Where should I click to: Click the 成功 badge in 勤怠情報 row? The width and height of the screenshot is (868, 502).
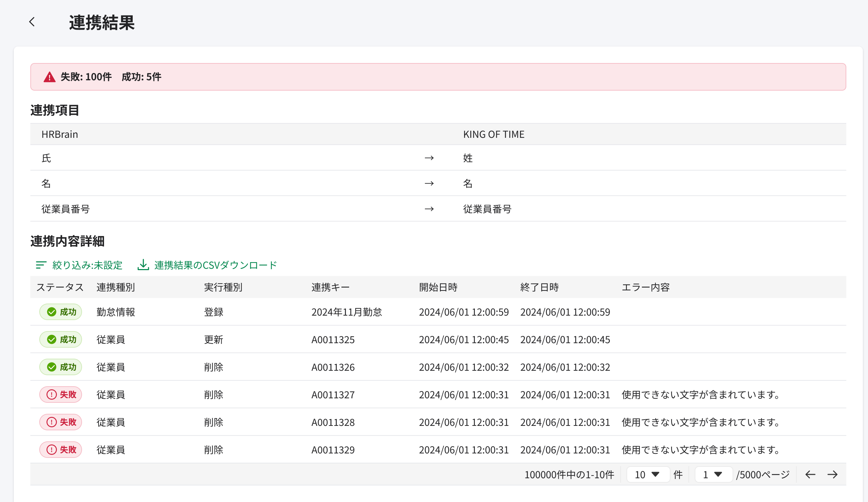pyautogui.click(x=61, y=312)
